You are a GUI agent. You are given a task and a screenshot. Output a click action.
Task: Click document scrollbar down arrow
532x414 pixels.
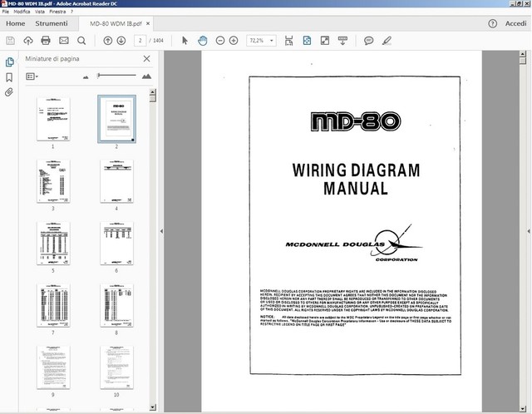pyautogui.click(x=523, y=408)
